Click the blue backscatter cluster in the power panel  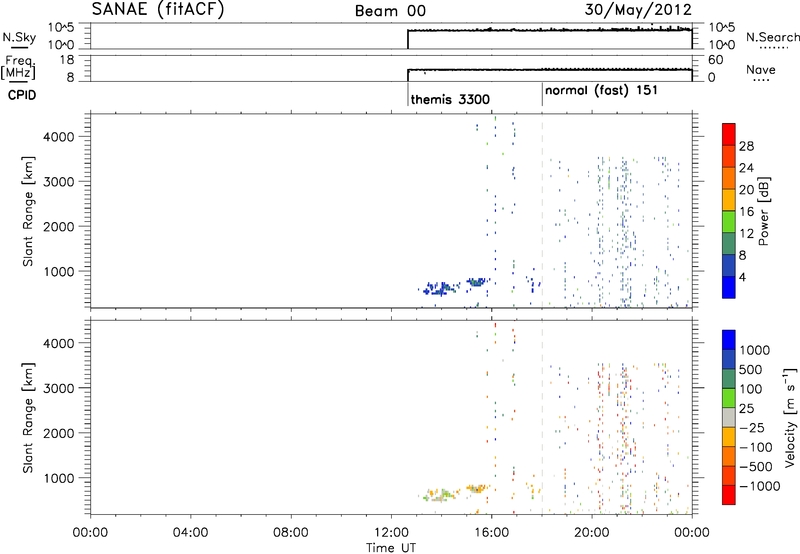441,288
